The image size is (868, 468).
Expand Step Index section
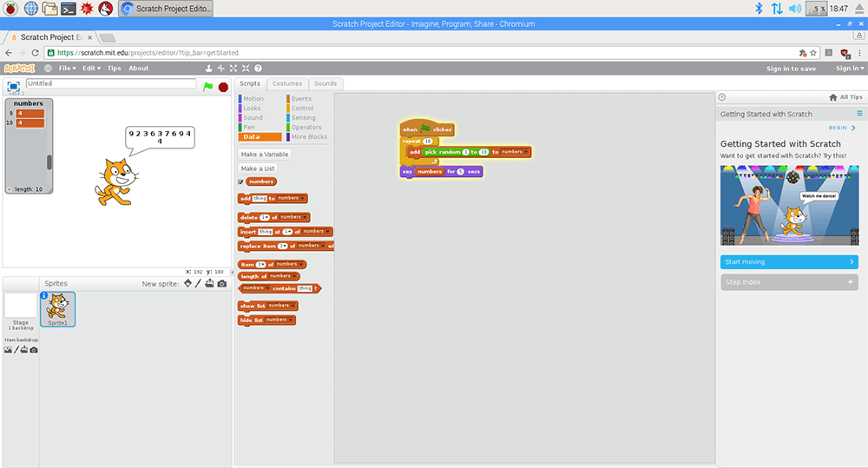coord(789,282)
